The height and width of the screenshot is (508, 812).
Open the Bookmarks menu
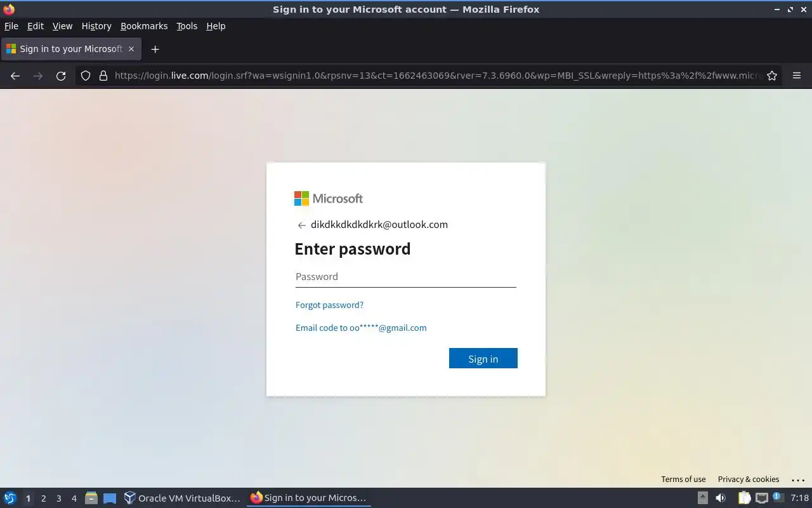click(144, 26)
